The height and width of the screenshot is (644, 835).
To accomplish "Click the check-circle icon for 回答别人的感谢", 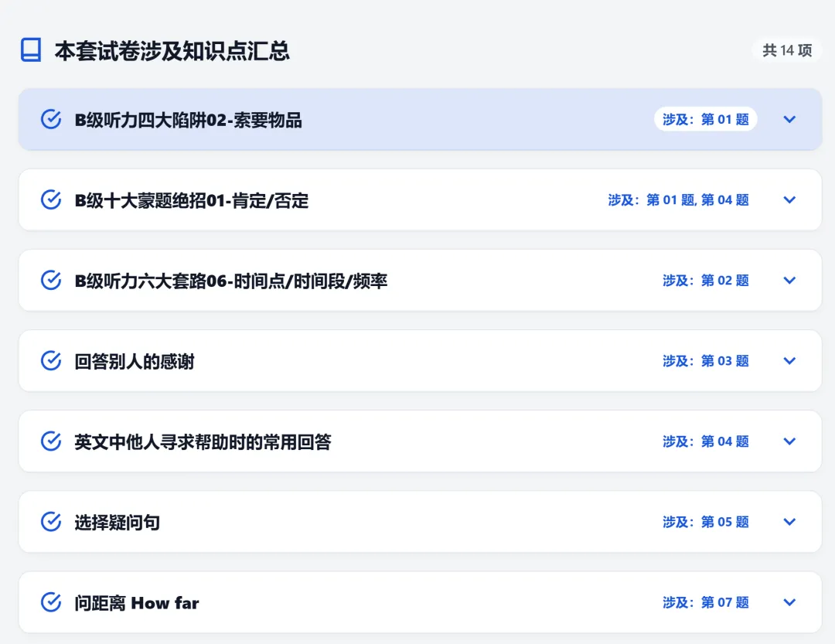I will click(51, 360).
